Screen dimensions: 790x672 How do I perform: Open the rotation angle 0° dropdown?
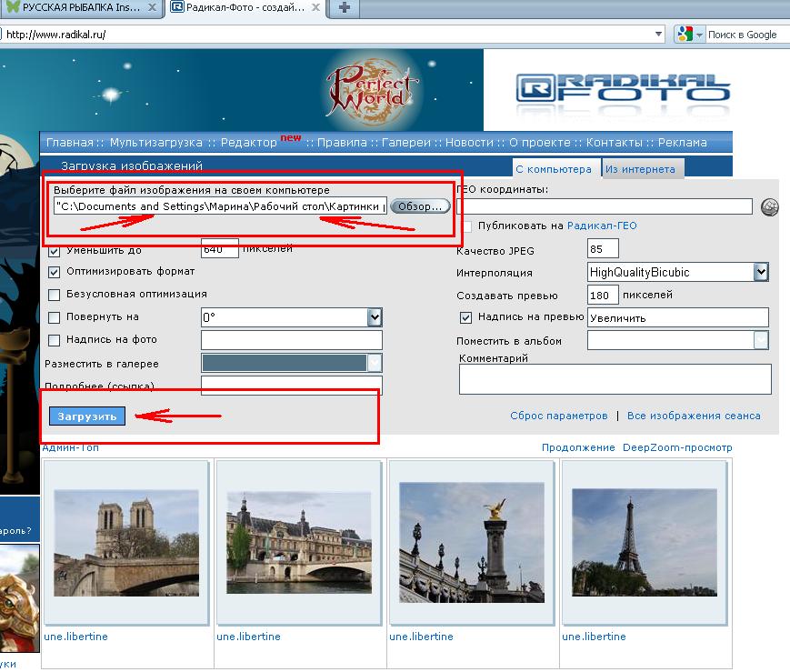(x=375, y=317)
